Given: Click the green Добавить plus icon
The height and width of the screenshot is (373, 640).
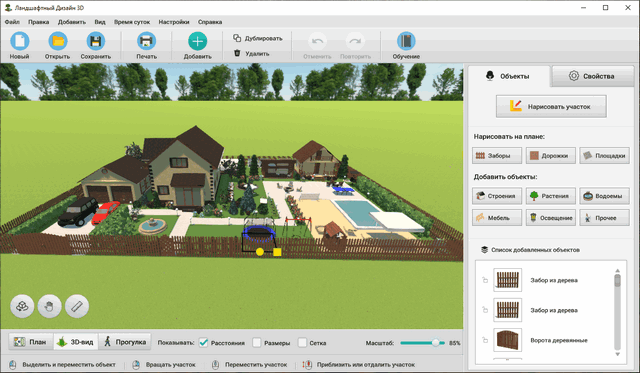Looking at the screenshot, I should pyautogui.click(x=198, y=41).
